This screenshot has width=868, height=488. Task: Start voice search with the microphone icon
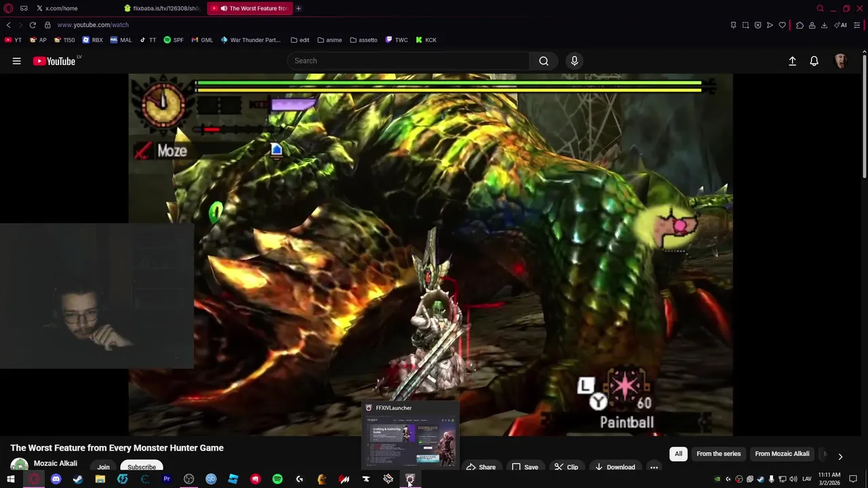click(574, 61)
